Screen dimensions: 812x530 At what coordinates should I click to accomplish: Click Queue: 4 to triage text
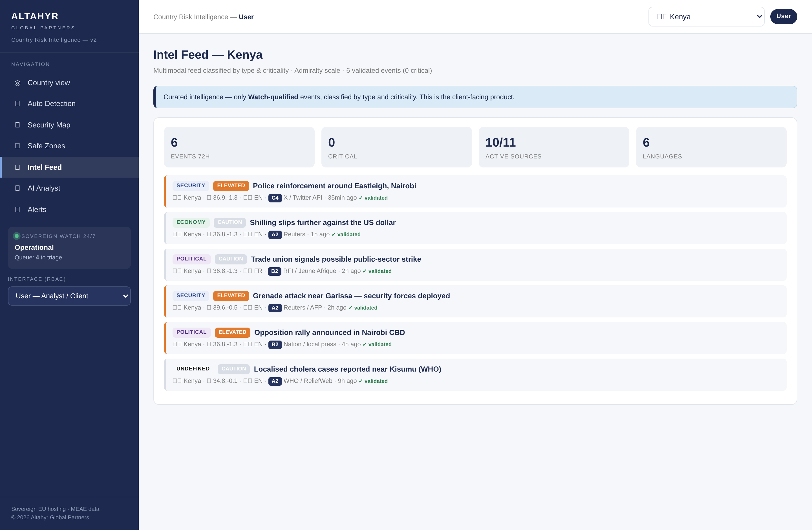coord(38,257)
